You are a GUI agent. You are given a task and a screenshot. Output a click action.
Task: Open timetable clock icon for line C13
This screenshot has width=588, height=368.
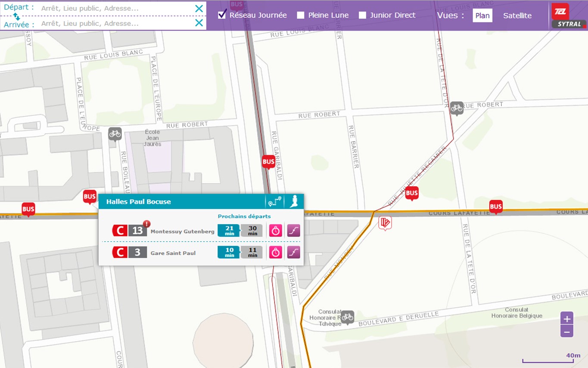pyautogui.click(x=275, y=231)
